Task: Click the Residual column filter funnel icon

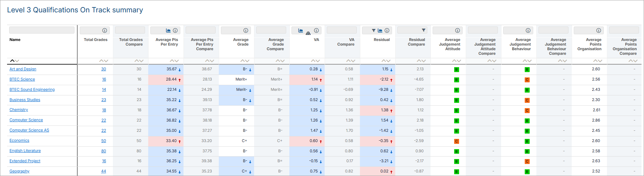Action: (x=374, y=30)
